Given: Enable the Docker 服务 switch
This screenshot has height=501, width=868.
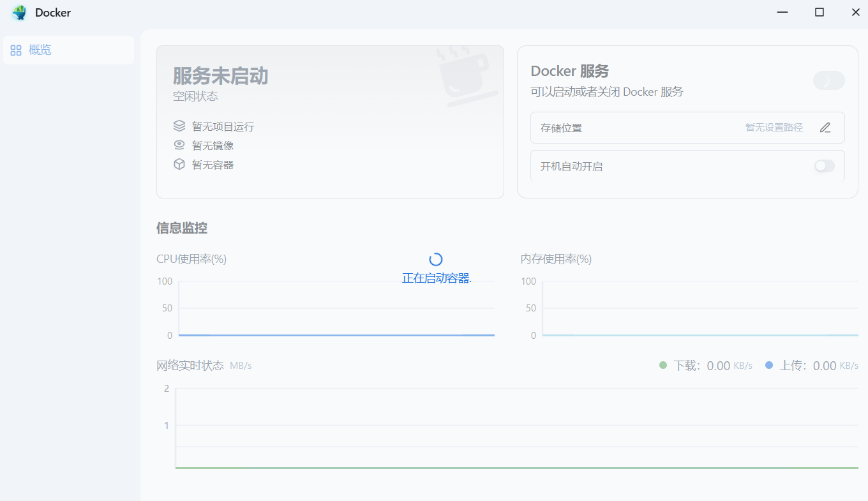Looking at the screenshot, I should pos(828,80).
